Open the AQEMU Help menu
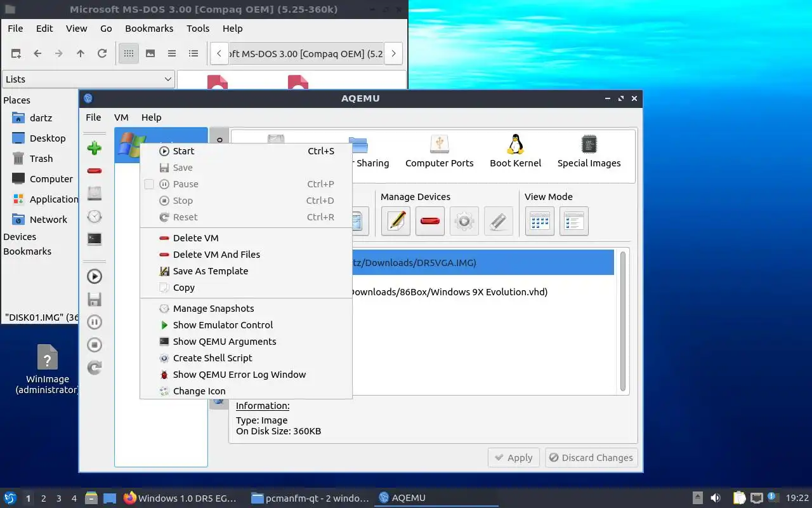 point(151,117)
